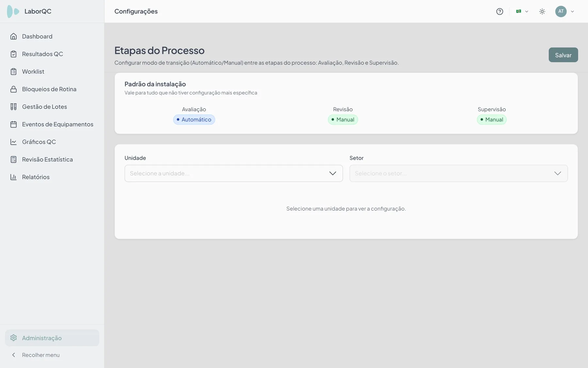Open the Worklist menu item
The image size is (588, 368).
52,72
